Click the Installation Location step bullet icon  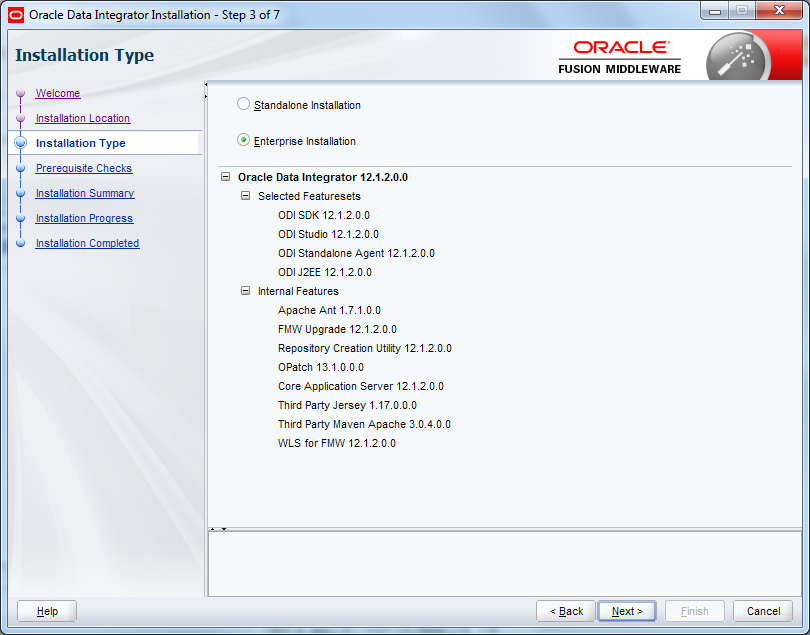click(21, 118)
